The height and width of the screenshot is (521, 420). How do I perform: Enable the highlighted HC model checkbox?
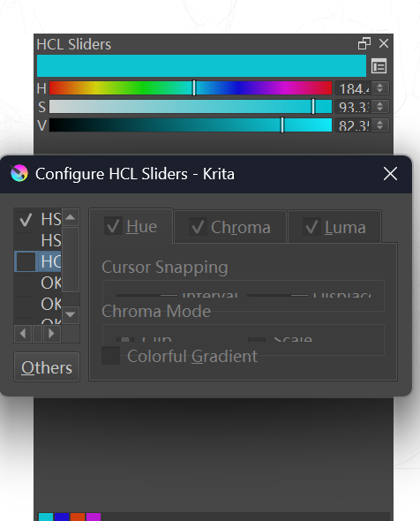pos(26,262)
